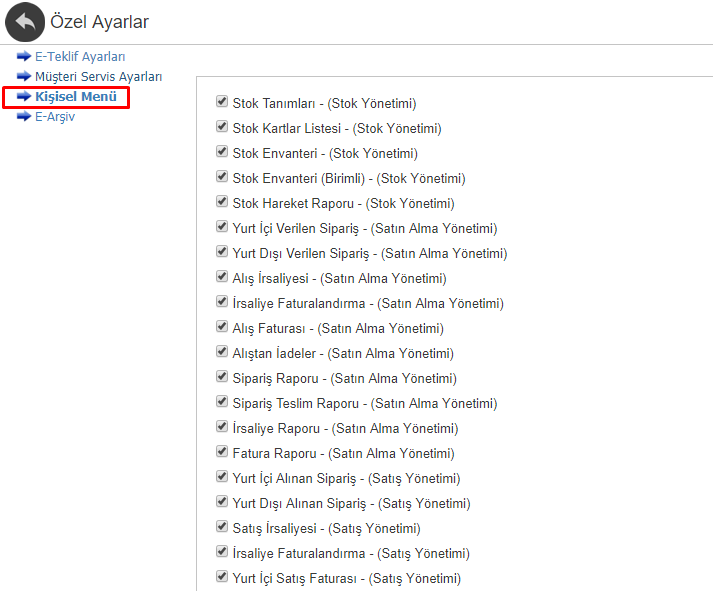Image resolution: width=713 pixels, height=591 pixels.
Task: Toggle Yurt İçi Verilen Sipariş checkbox
Action: [x=222, y=226]
